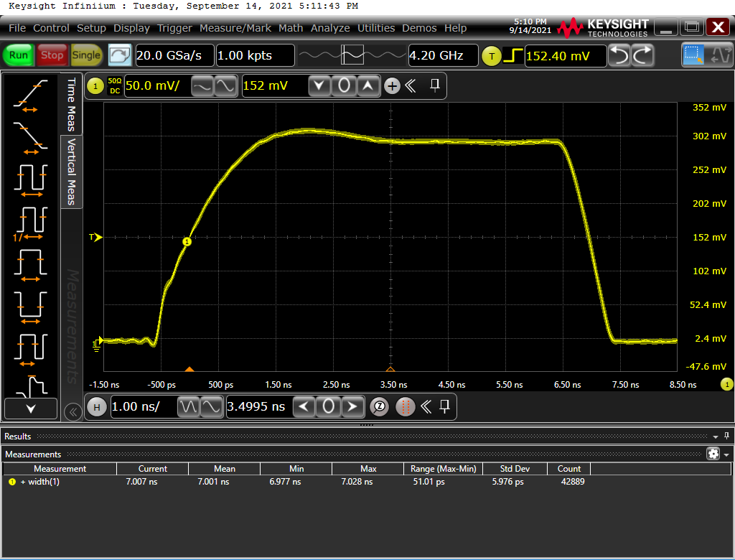735x560 pixels.
Task: Collapse the measurements sidebar with chevron
Action: pyautogui.click(x=72, y=411)
